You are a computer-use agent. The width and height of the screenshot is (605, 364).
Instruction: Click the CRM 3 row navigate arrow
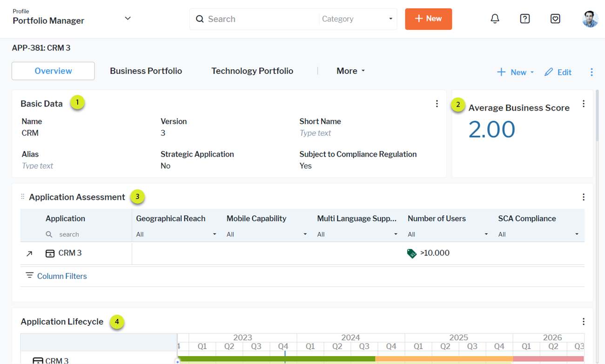(x=29, y=253)
